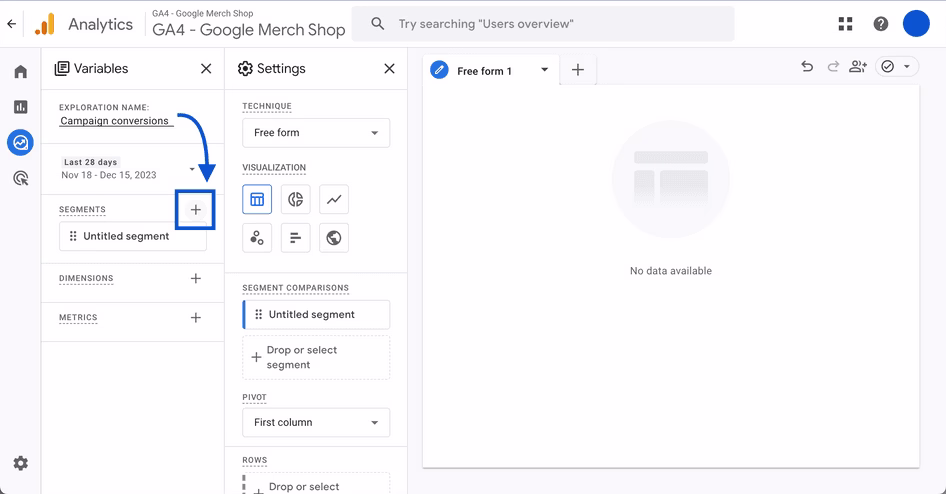This screenshot has height=494, width=946.
Task: Select the Scatterplot visualization
Action: (x=257, y=238)
